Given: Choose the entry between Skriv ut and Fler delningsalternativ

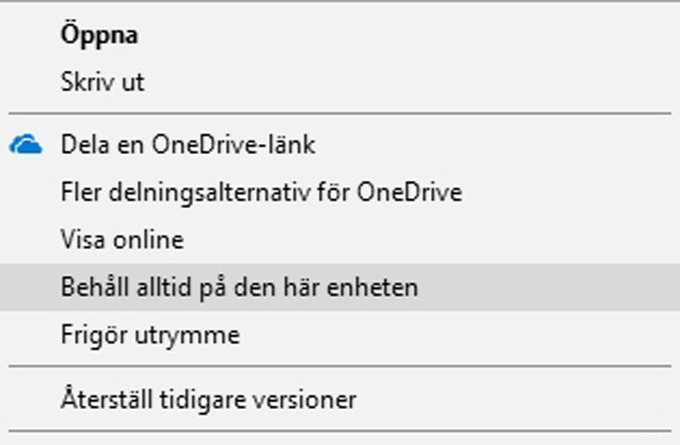Looking at the screenshot, I should [x=340, y=144].
